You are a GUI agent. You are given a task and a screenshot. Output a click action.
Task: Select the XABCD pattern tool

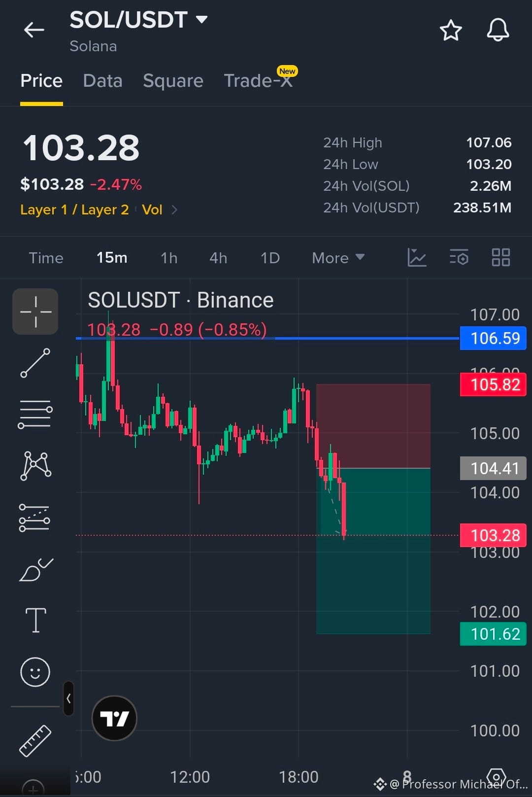[35, 466]
